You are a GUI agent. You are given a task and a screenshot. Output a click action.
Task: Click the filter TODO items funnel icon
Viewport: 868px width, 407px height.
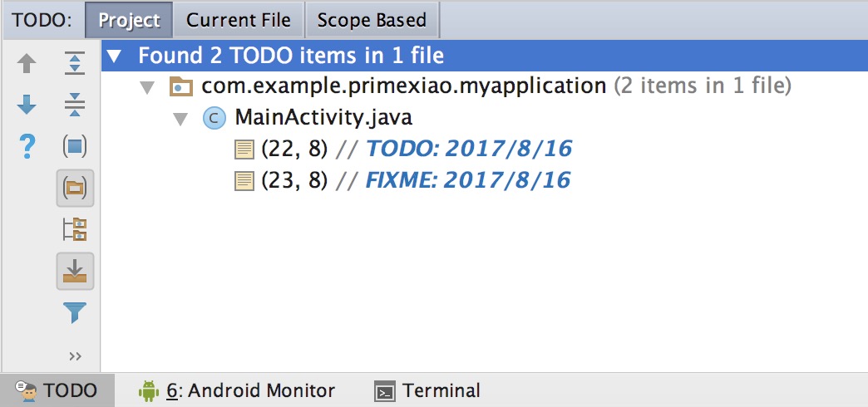tap(75, 312)
